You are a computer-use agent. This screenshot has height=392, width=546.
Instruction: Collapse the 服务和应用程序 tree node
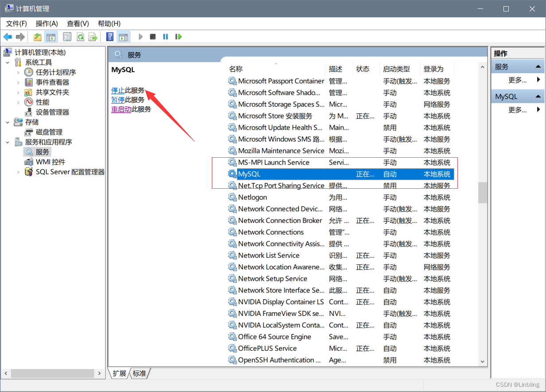pyautogui.click(x=8, y=142)
